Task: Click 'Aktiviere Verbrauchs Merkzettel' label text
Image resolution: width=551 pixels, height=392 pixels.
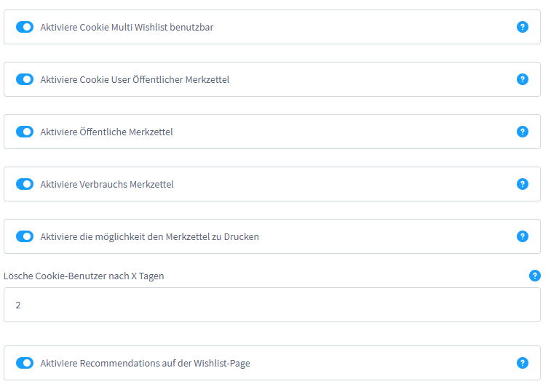Action: click(x=107, y=185)
